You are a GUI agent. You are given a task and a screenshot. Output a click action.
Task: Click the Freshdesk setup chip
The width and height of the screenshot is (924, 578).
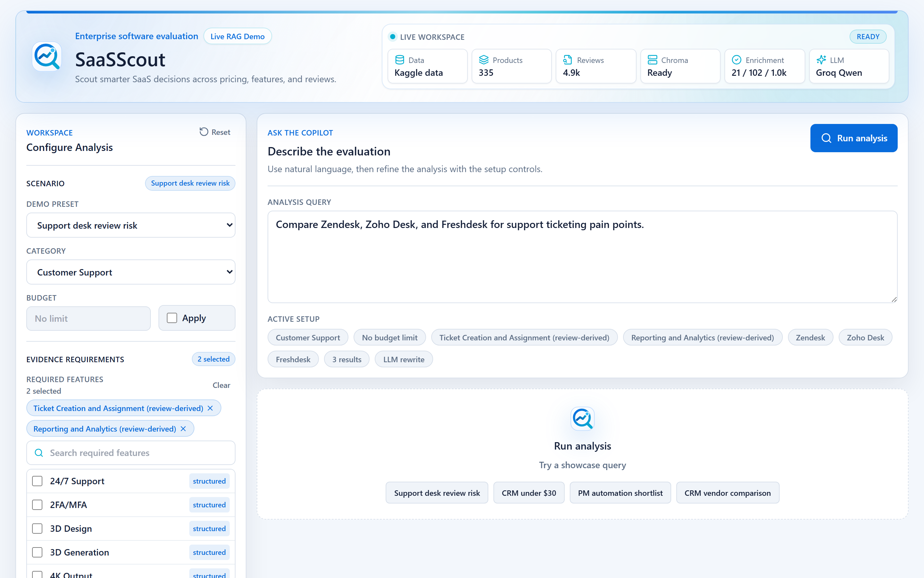tap(293, 359)
